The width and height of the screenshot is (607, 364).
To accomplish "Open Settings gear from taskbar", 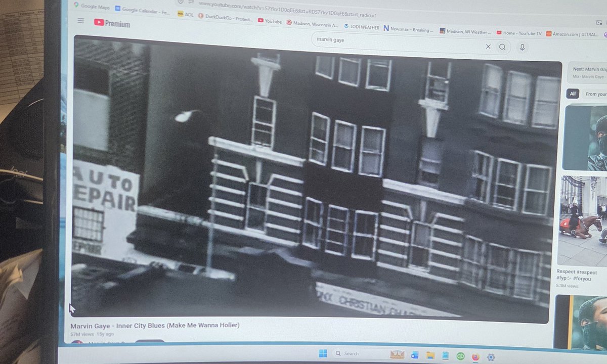I will pos(491,357).
